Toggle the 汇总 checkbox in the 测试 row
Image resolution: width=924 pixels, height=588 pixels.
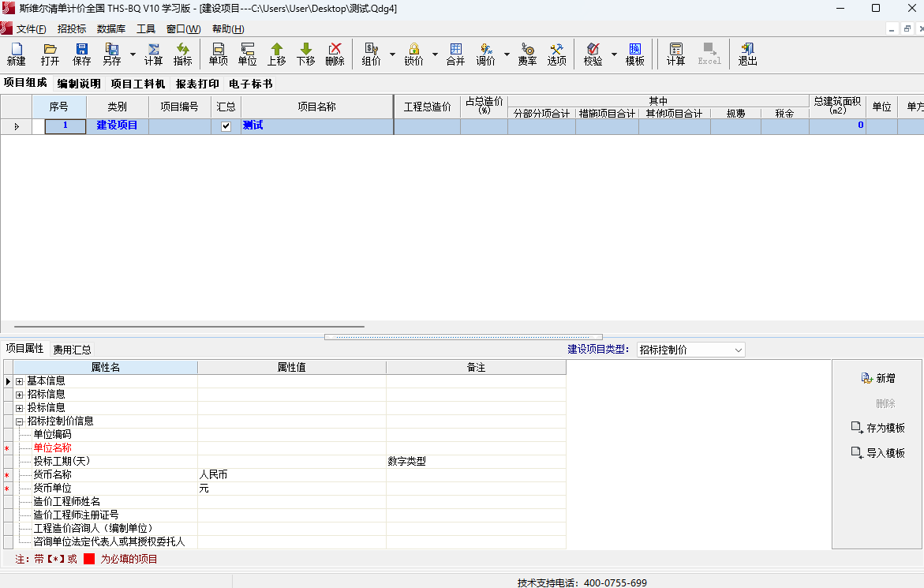226,126
